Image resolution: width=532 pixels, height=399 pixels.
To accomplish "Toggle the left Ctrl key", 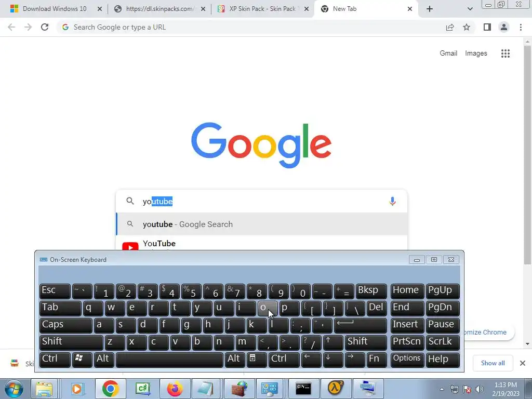I will [x=55, y=360].
